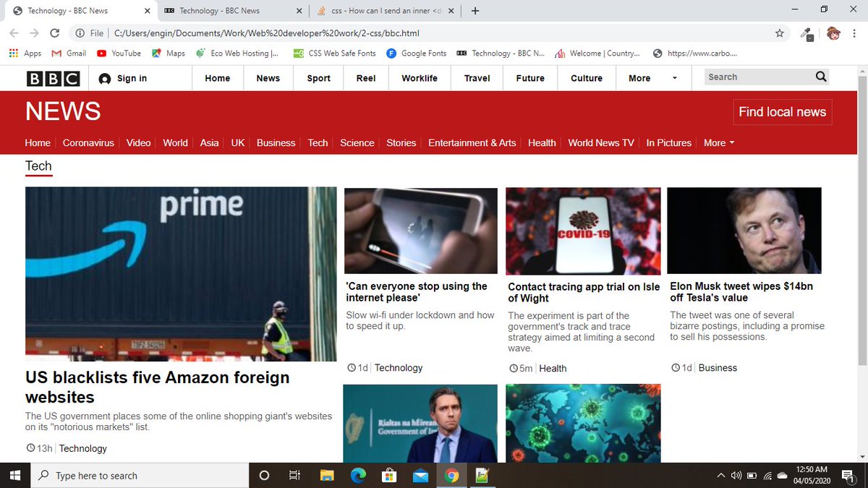The height and width of the screenshot is (488, 868).
Task: Open the Gmail bookmark
Action: click(69, 53)
